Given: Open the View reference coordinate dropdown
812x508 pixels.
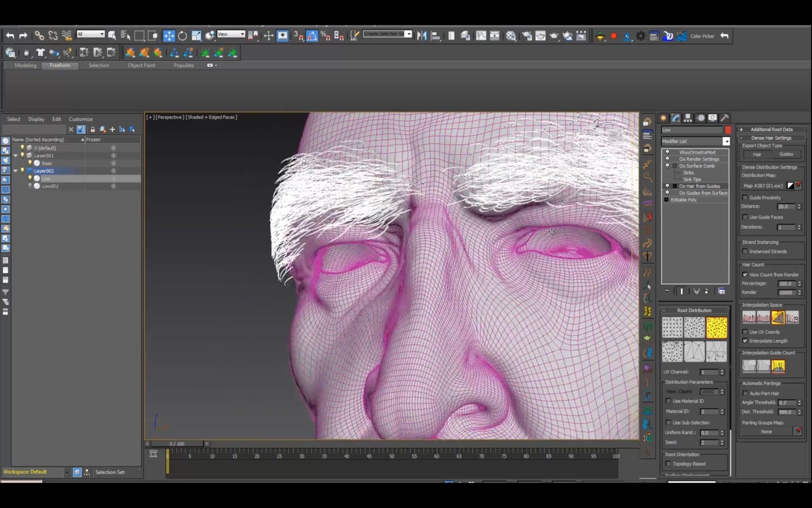Looking at the screenshot, I should [x=231, y=34].
